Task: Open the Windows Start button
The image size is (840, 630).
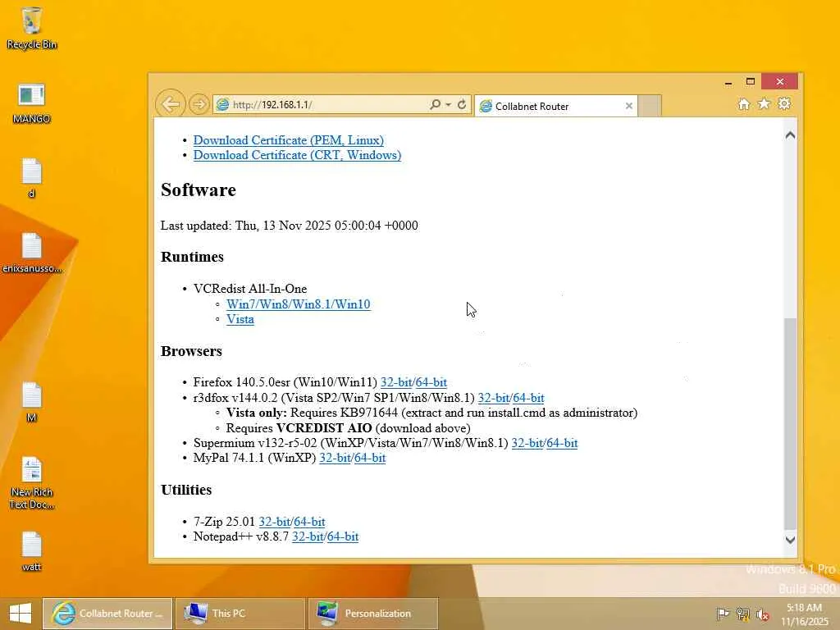Action: (21, 614)
